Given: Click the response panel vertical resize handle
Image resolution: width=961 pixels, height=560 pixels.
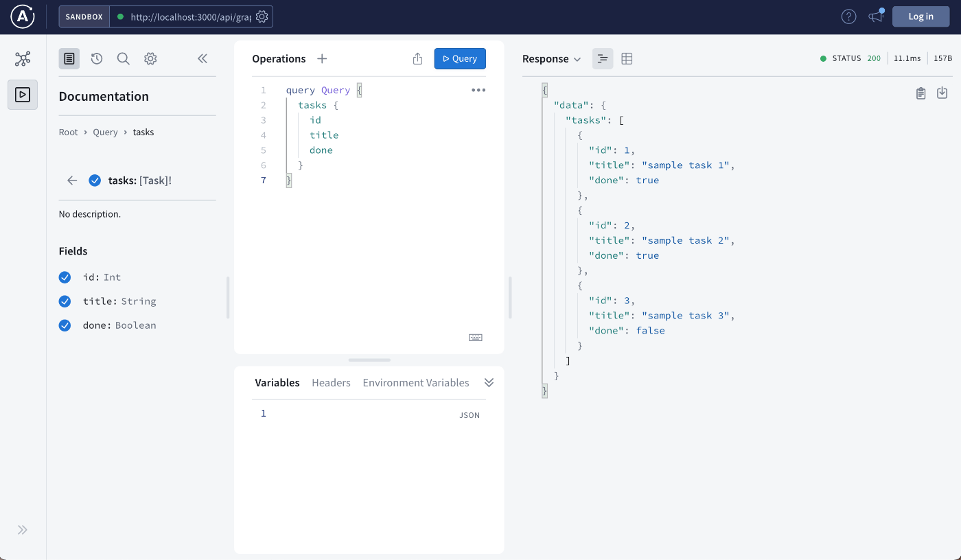Looking at the screenshot, I should point(510,297).
